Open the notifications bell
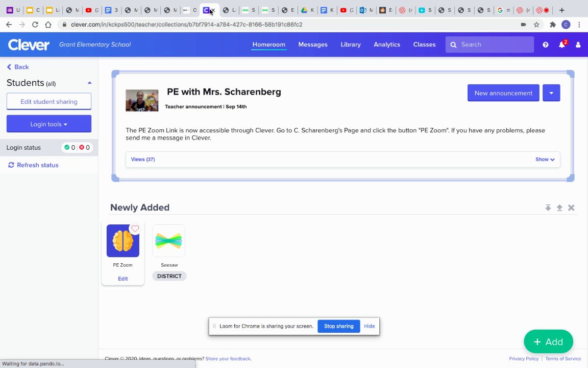Screen dimensions: 588x368 562,44
